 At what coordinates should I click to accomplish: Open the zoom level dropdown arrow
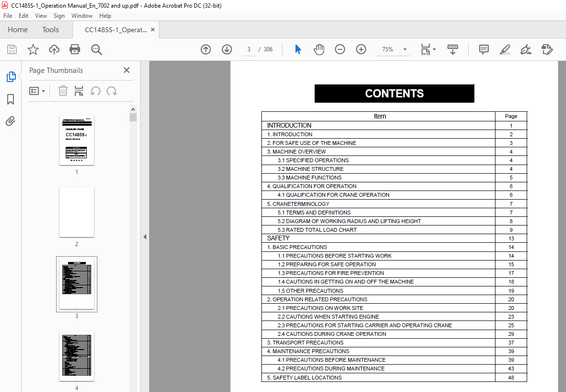point(405,49)
